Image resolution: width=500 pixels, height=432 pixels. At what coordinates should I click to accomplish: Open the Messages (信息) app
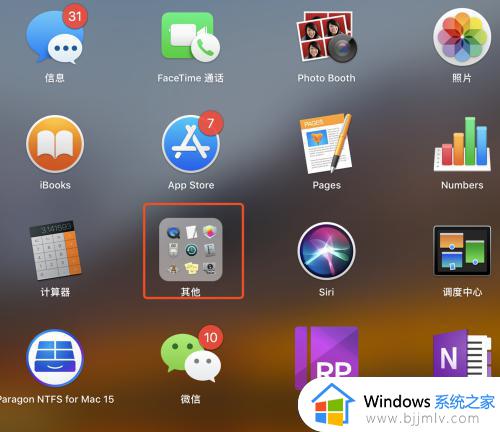pyautogui.click(x=55, y=37)
